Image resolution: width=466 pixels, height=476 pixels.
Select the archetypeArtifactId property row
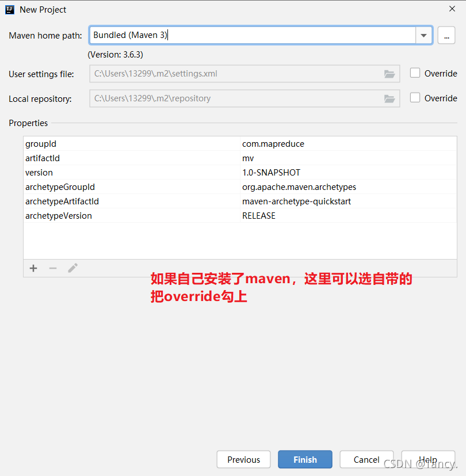(240, 201)
